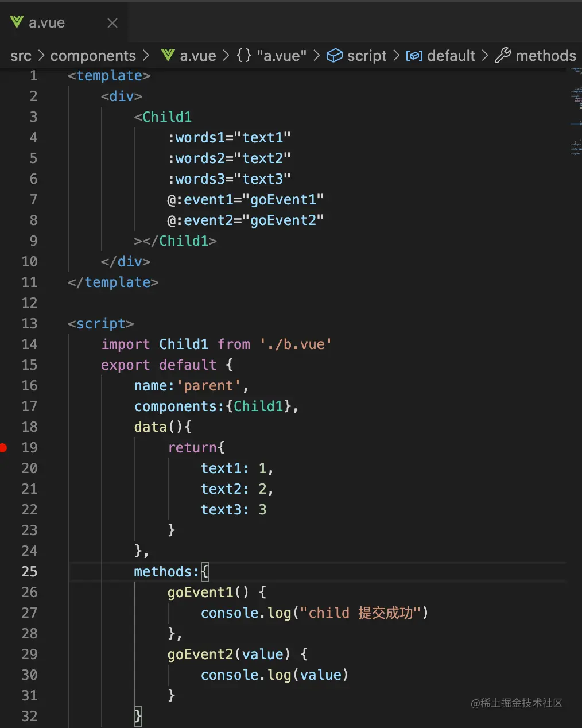Screen dimensions: 582x728
Task: Click the console.log(value) statement
Action: pyautogui.click(x=275, y=675)
